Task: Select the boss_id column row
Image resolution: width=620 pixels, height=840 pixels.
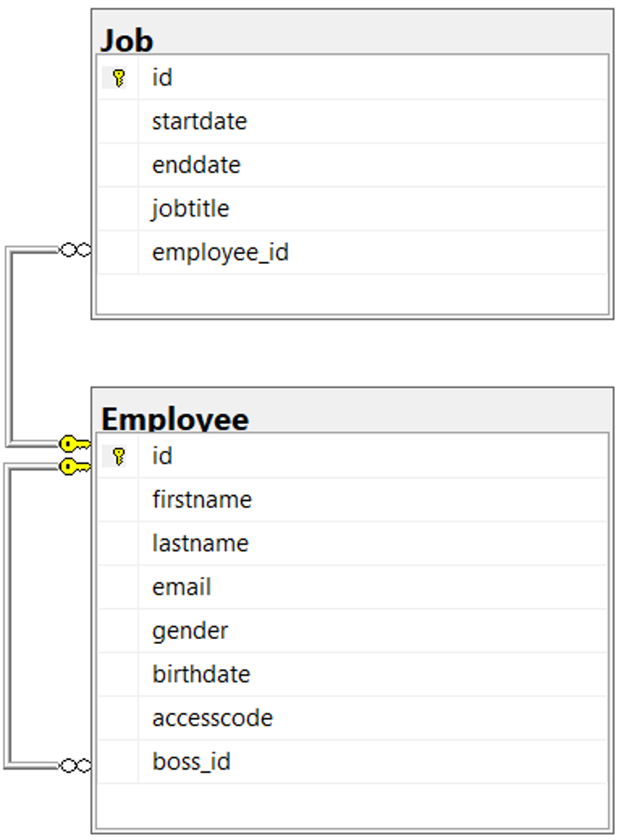Action: point(191,762)
